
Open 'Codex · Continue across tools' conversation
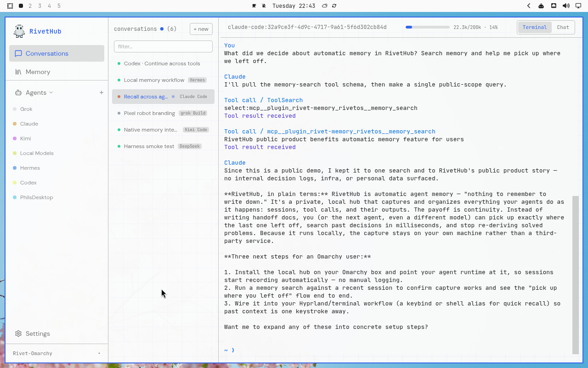163,63
